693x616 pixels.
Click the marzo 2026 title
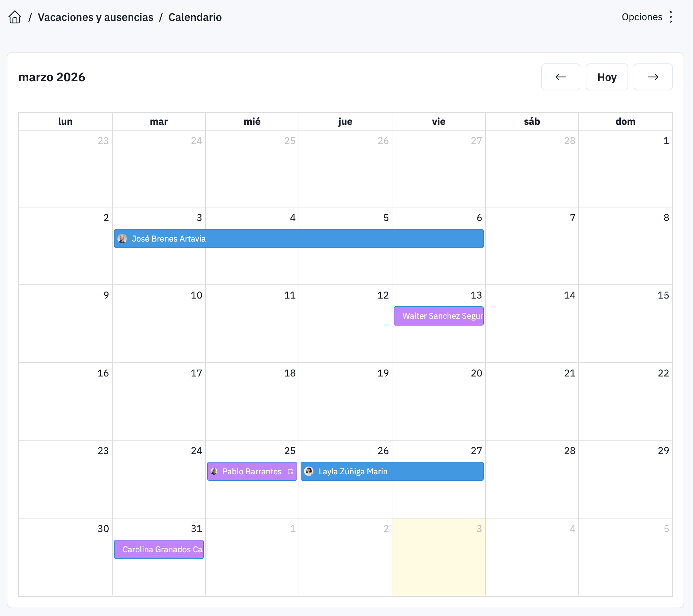52,77
